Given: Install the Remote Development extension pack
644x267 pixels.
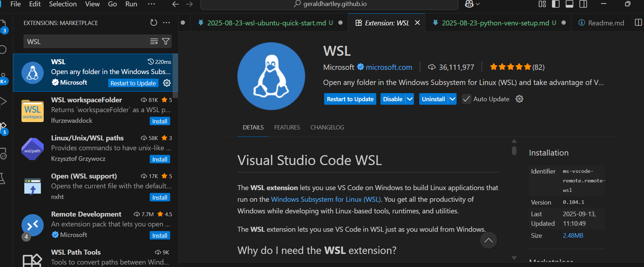Looking at the screenshot, I should (x=160, y=236).
